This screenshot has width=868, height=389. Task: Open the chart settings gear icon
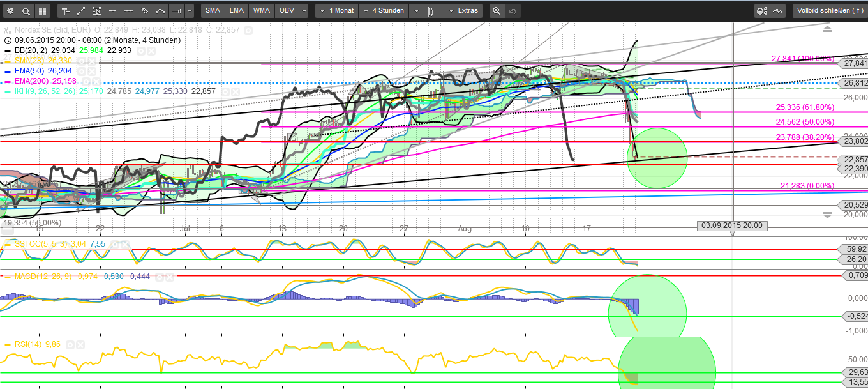pyautogui.click(x=10, y=11)
